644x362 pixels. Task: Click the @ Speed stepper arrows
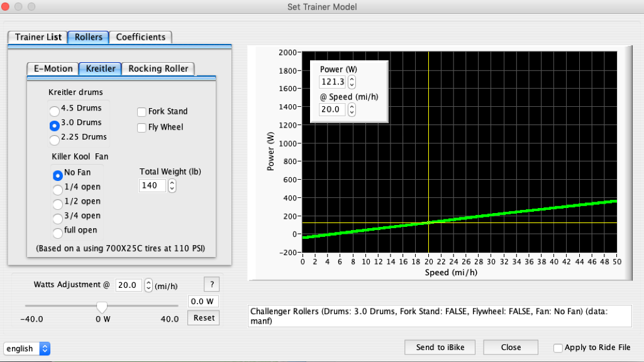pos(352,109)
